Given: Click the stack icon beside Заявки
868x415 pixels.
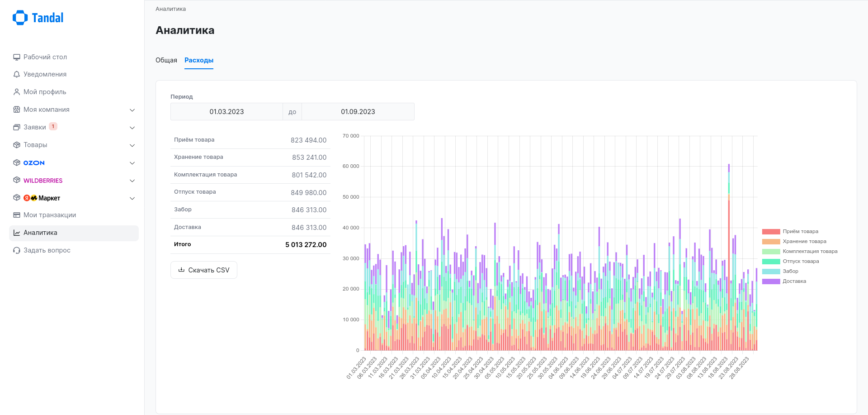Looking at the screenshot, I should [x=17, y=127].
